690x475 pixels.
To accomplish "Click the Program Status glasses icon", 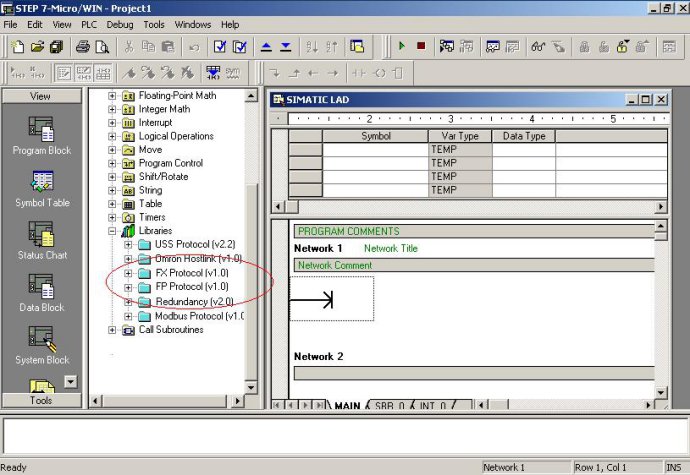I will [x=538, y=46].
